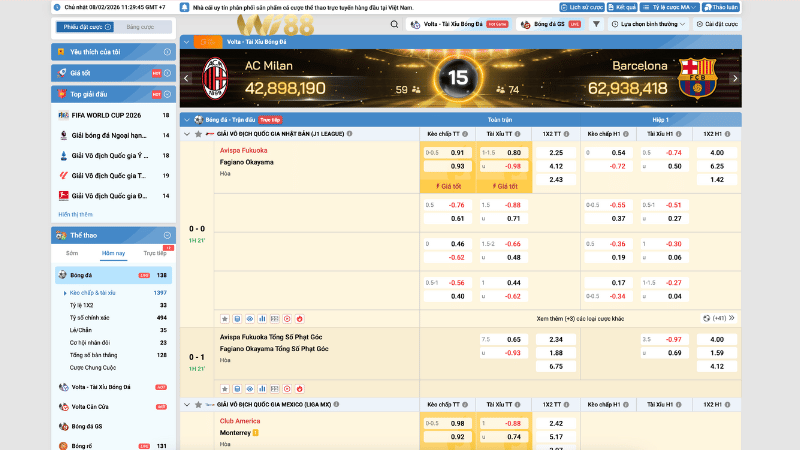This screenshot has width=800, height=450.
Task: Collapse Top giải đấu panel
Action: tap(167, 94)
